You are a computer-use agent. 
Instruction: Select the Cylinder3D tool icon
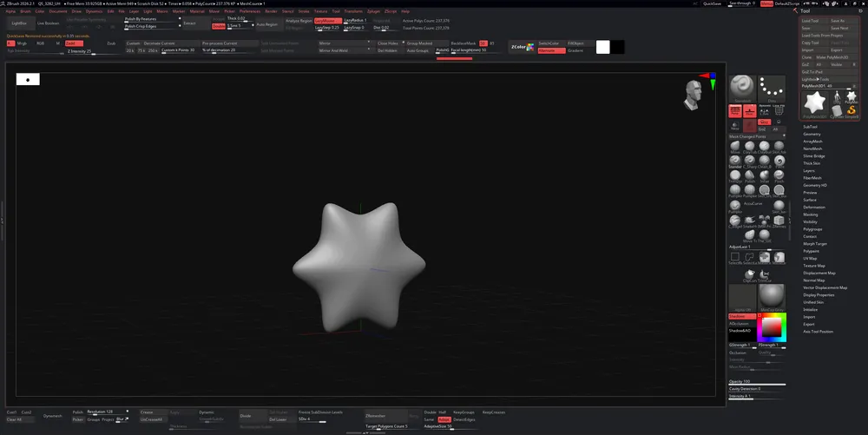pos(837,110)
